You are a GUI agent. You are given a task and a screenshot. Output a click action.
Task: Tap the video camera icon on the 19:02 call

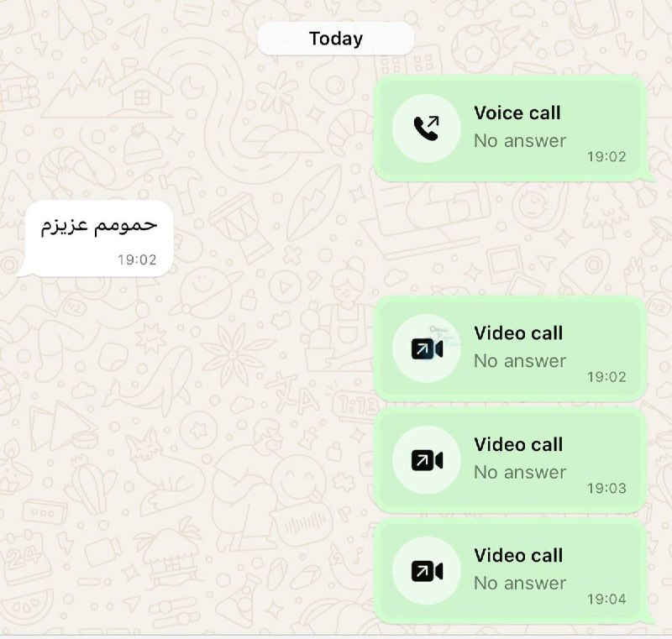(427, 349)
